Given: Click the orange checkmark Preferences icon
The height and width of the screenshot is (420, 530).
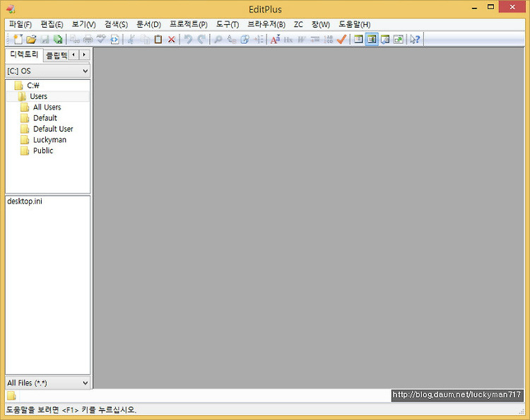Looking at the screenshot, I should pyautogui.click(x=341, y=39).
